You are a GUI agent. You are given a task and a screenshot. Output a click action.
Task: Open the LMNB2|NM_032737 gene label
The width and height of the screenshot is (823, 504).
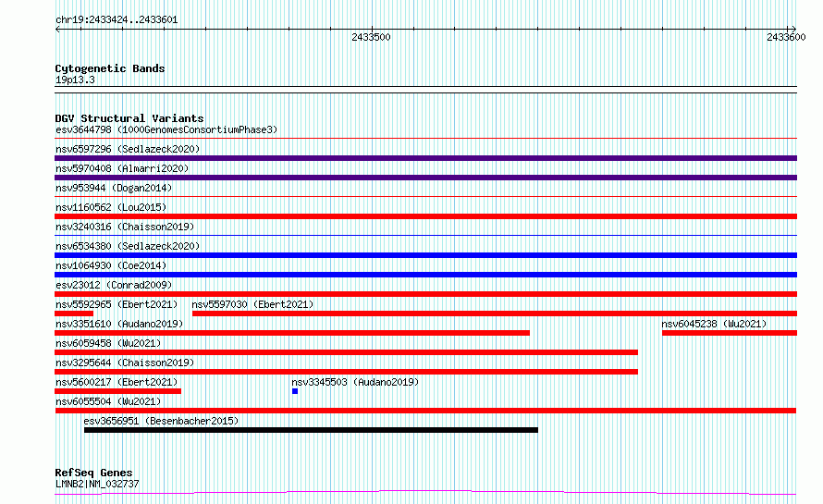pyautogui.click(x=97, y=484)
